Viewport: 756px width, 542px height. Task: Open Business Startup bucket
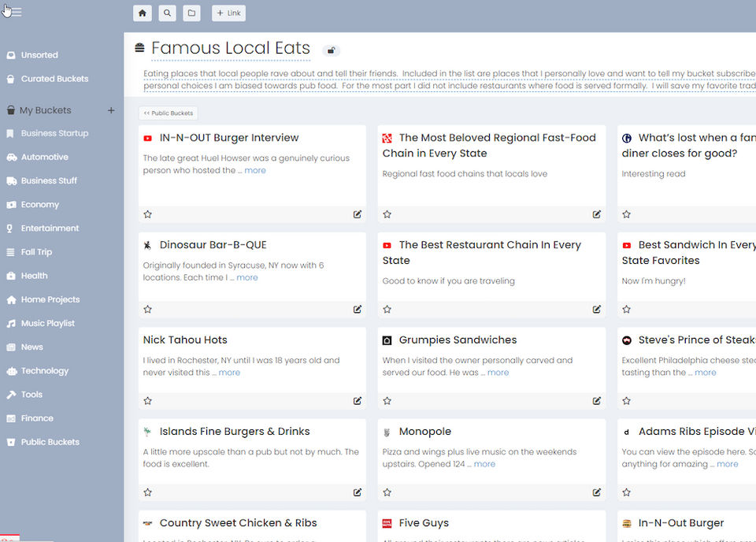(x=54, y=133)
